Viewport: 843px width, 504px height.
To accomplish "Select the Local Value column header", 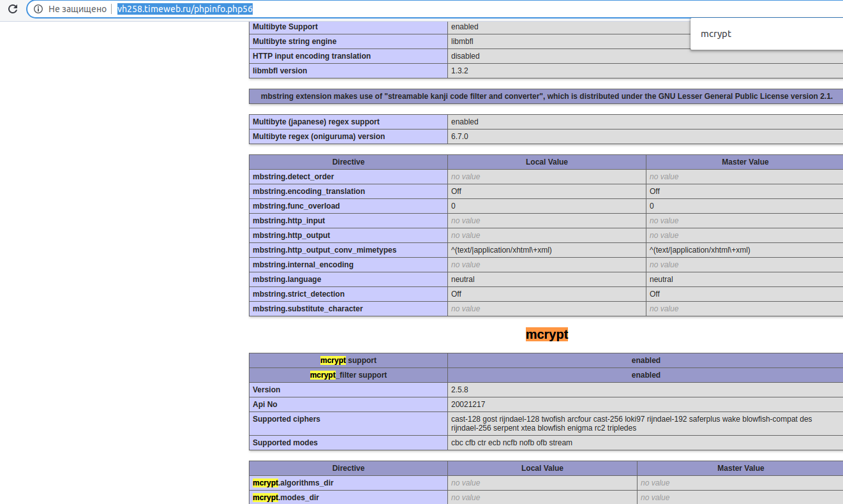I will (x=542, y=468).
